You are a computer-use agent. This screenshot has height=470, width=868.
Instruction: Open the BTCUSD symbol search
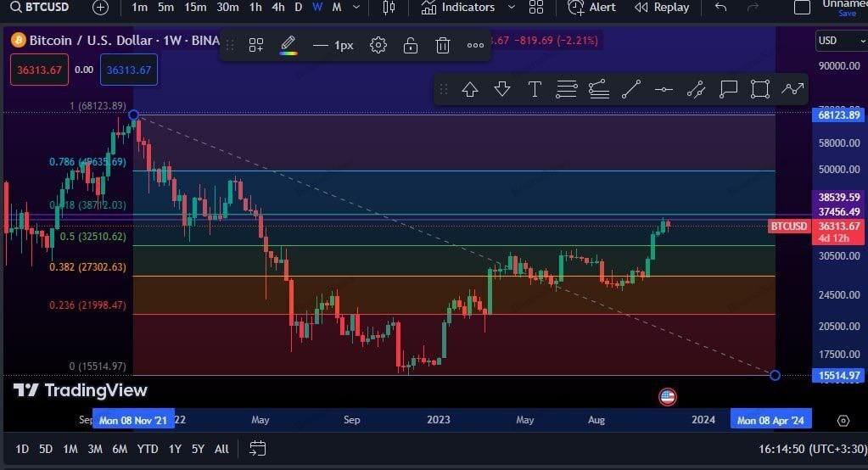point(40,7)
